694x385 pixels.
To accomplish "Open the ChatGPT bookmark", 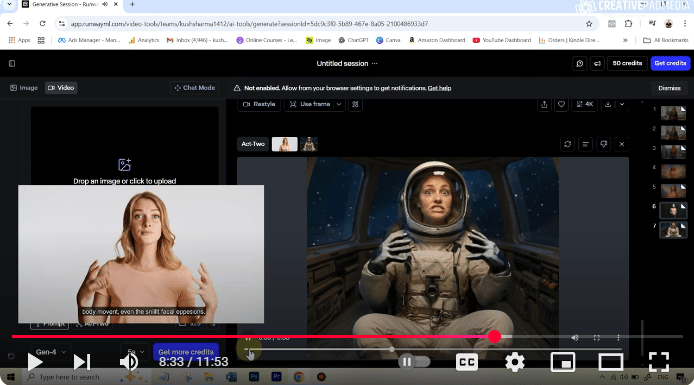I will 354,40.
